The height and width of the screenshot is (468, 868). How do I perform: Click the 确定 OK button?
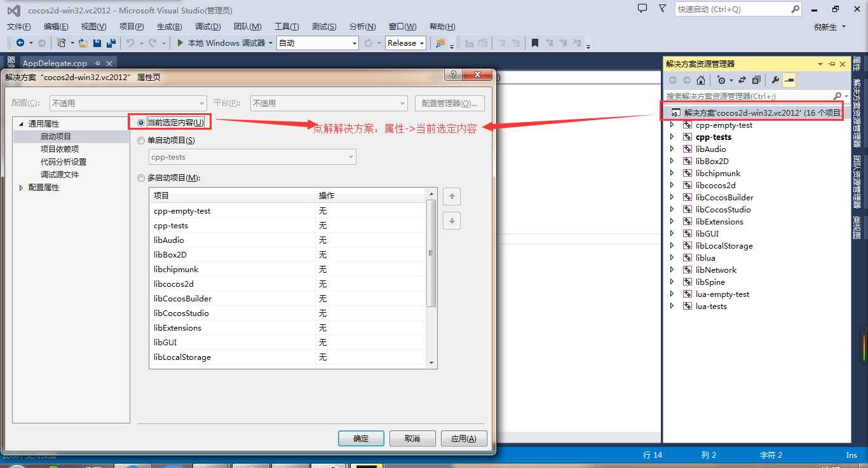point(361,439)
